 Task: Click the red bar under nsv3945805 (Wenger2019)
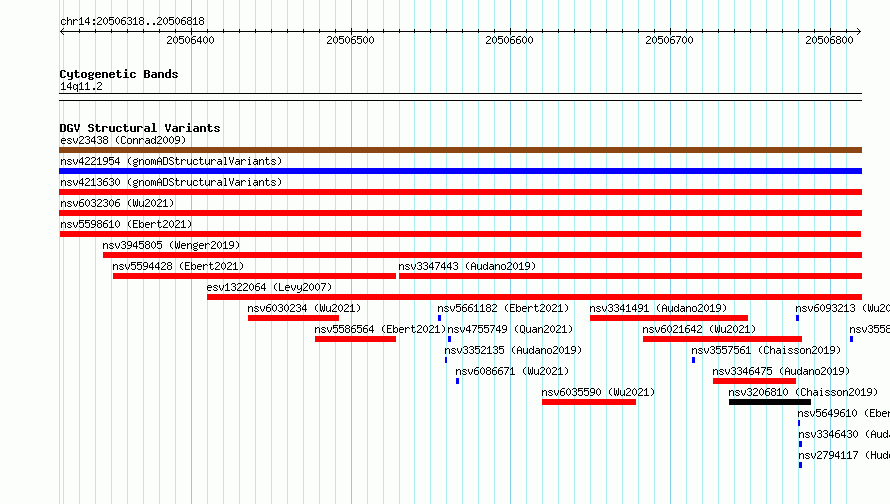point(482,255)
